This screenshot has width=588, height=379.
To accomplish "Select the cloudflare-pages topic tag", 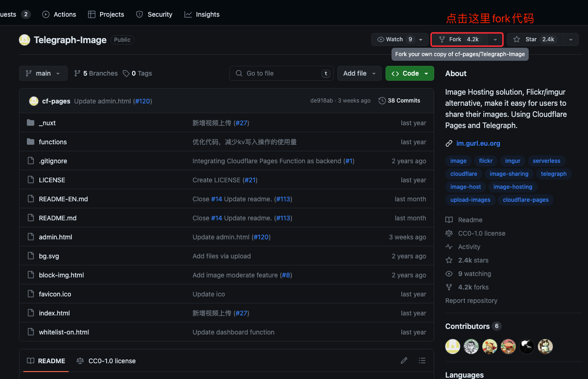I will click(525, 200).
